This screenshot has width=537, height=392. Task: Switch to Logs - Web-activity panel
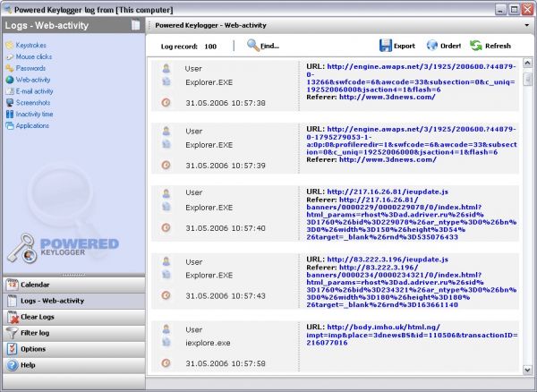pos(74,301)
